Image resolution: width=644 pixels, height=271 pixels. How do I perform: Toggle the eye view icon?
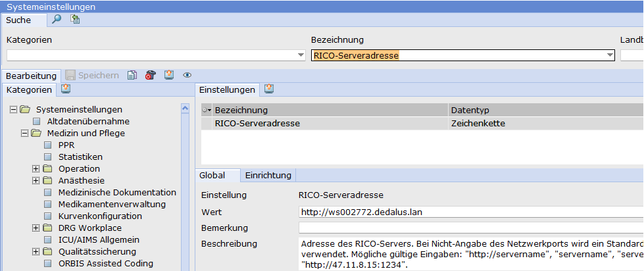tap(187, 75)
